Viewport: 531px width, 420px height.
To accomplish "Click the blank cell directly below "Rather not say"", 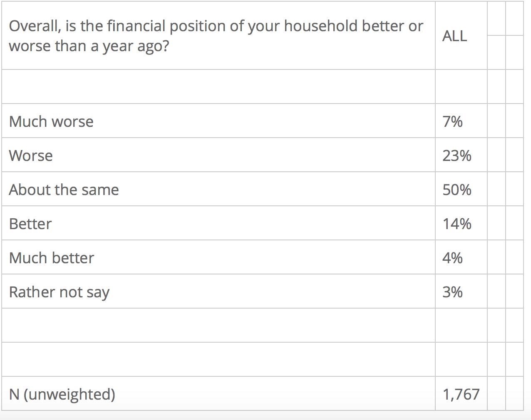I will point(218,325).
